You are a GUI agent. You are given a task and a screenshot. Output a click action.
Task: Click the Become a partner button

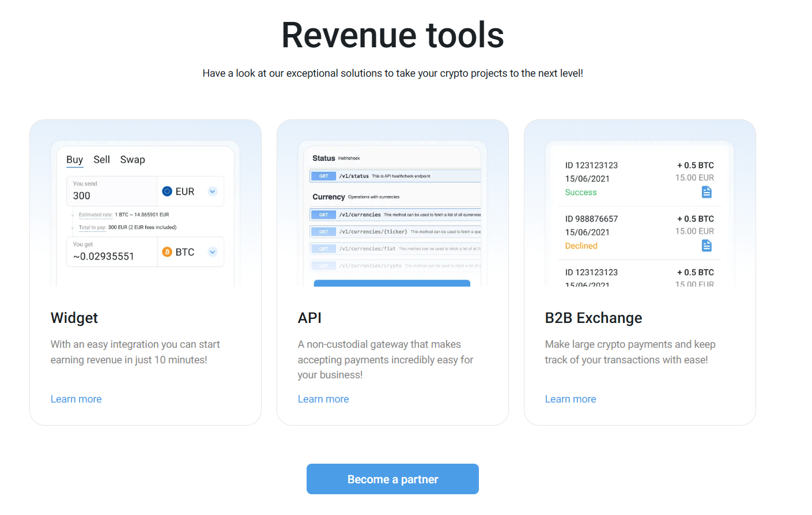392,479
